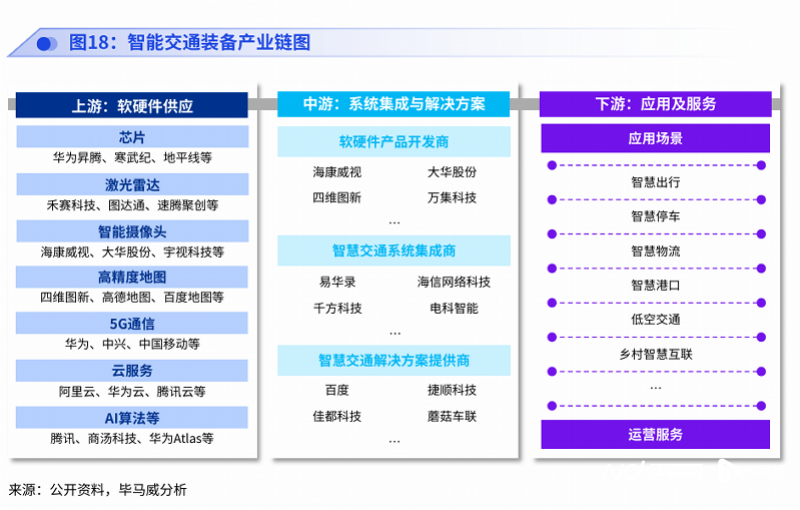This screenshot has height=510, width=800.
Task: Click the company name 蘑菇车联
Action: 452,417
